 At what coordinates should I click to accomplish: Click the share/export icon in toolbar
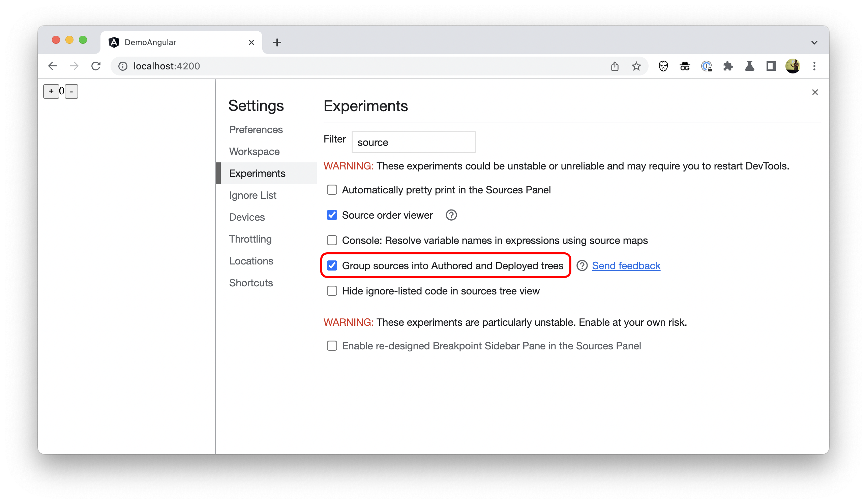[615, 66]
